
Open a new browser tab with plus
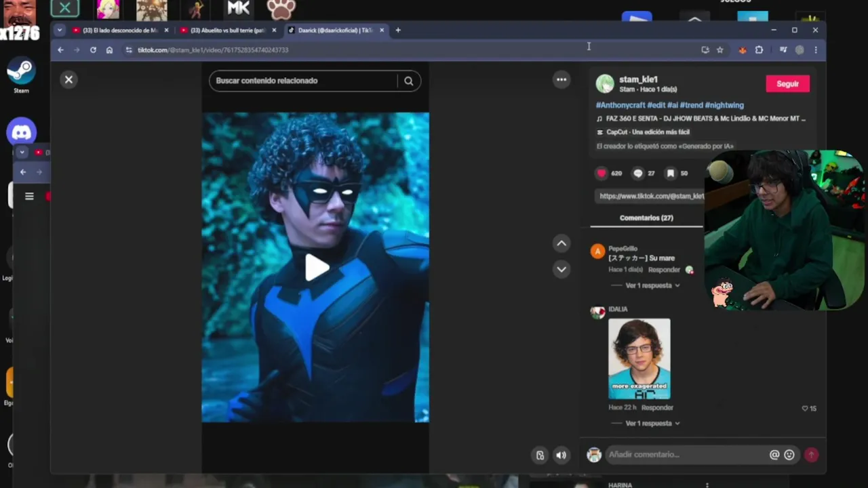coord(398,30)
